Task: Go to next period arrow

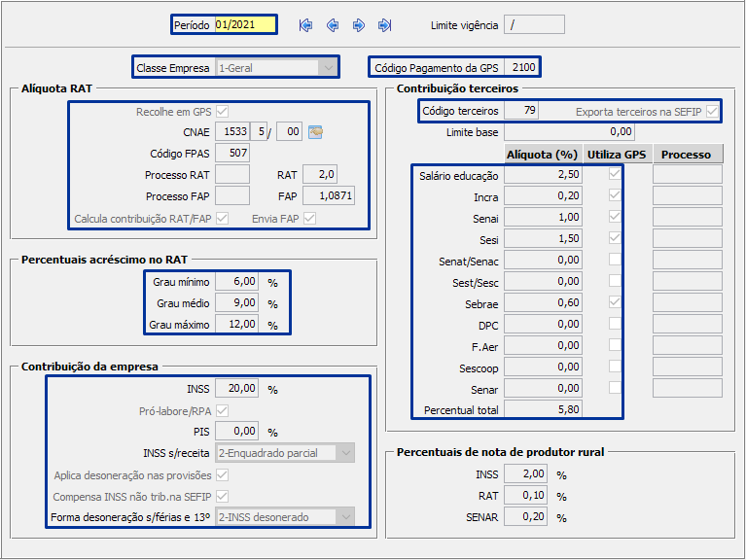Action: [x=359, y=25]
